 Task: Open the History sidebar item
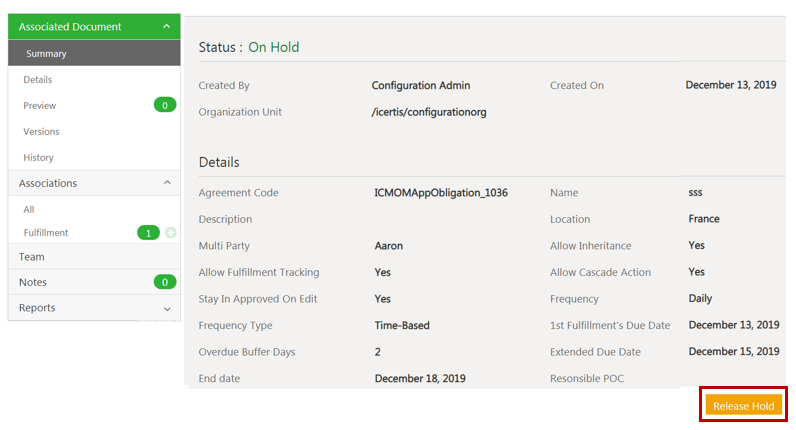pyautogui.click(x=38, y=157)
